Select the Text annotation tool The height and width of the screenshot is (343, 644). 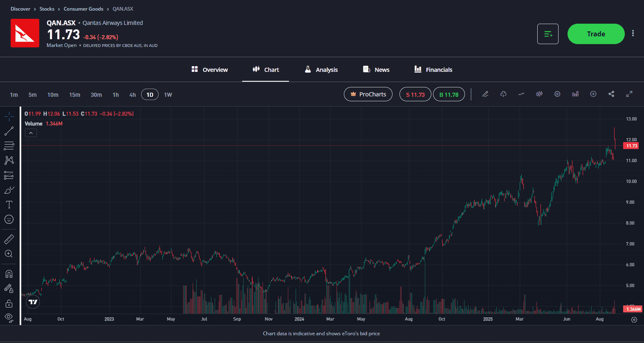click(x=9, y=205)
